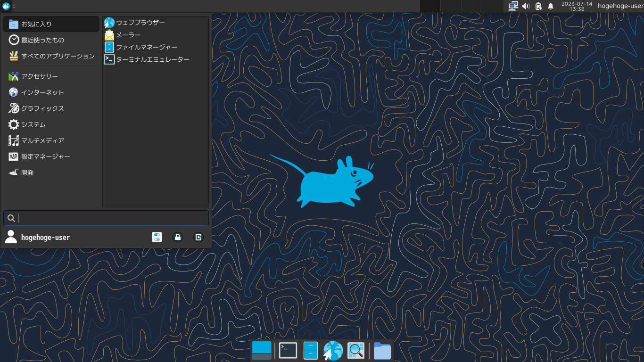The width and height of the screenshot is (644, 362).
Task: Open the インターネット category
Action: click(x=51, y=92)
